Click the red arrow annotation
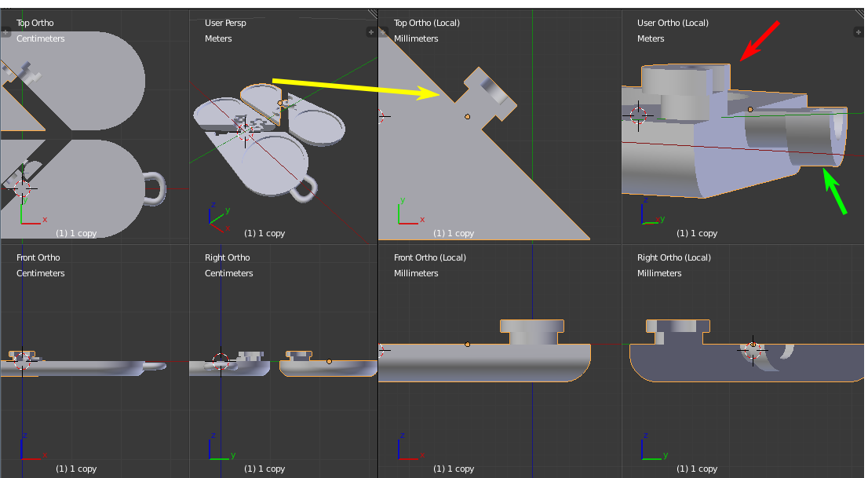Image resolution: width=868 pixels, height=478 pixels. pos(760,41)
